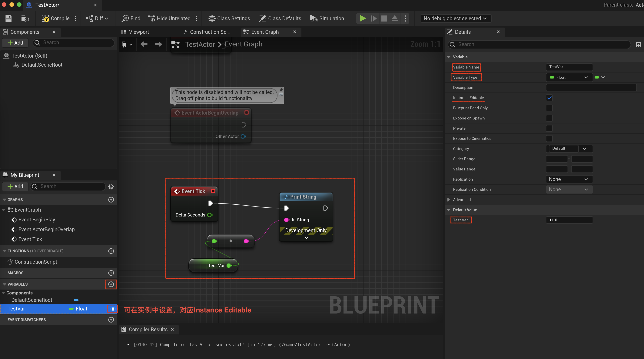
Task: Toggle Instance Editable checkbox
Action: tap(549, 98)
